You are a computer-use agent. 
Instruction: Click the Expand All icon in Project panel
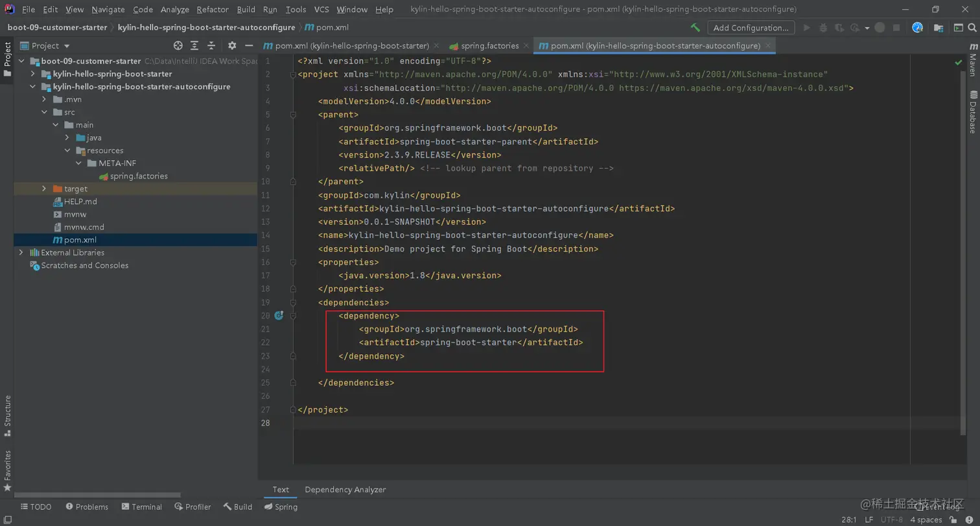pyautogui.click(x=196, y=45)
